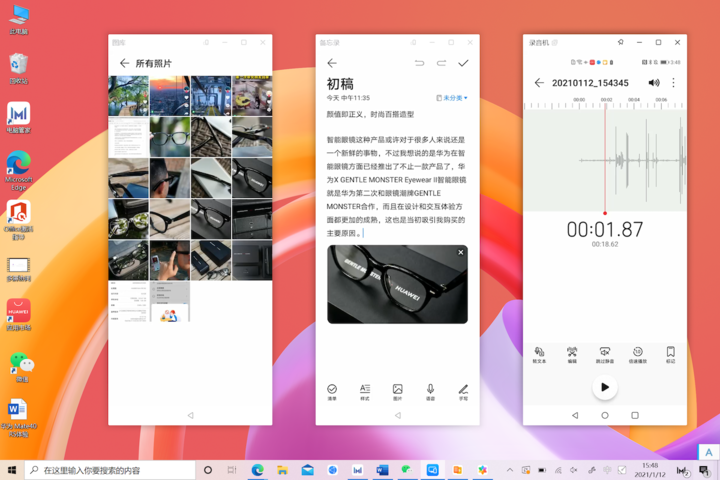The width and height of the screenshot is (720, 480).
Task: Play the recording 20210112_154345
Action: (x=605, y=387)
